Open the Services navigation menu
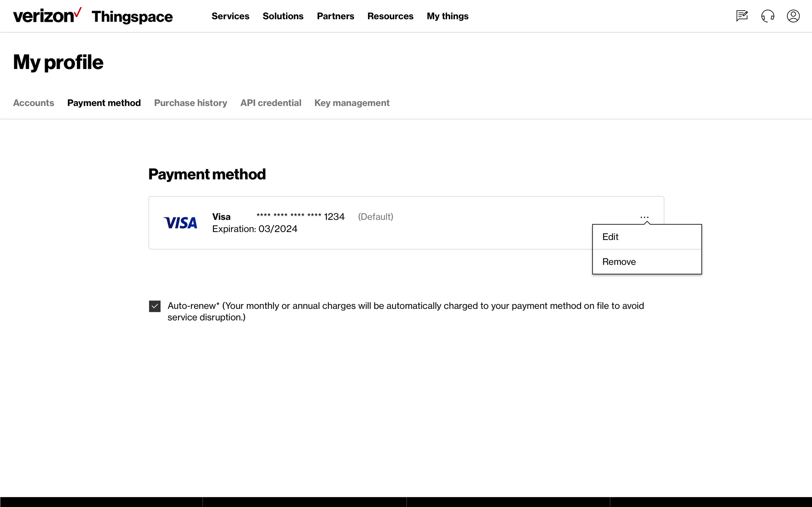812x507 pixels. tap(230, 16)
